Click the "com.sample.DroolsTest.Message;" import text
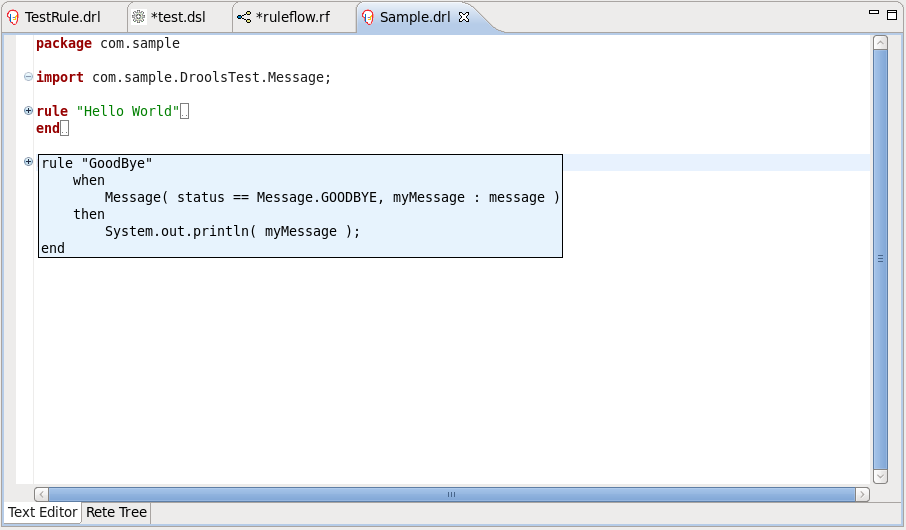906x530 pixels. (x=211, y=77)
